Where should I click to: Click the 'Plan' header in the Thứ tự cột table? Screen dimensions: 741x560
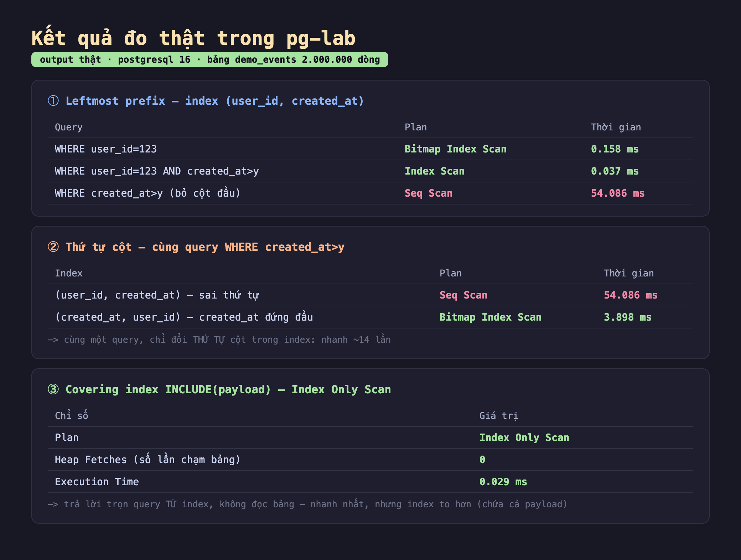[x=451, y=273]
